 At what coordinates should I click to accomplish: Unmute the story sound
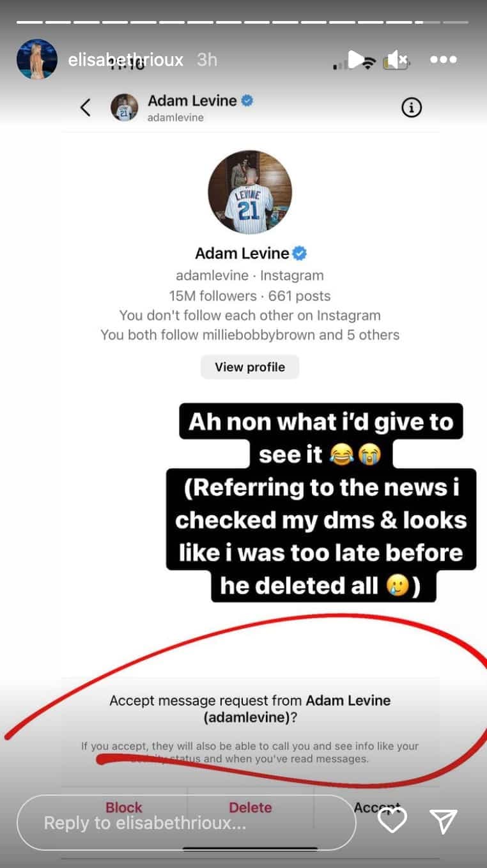pyautogui.click(x=398, y=59)
